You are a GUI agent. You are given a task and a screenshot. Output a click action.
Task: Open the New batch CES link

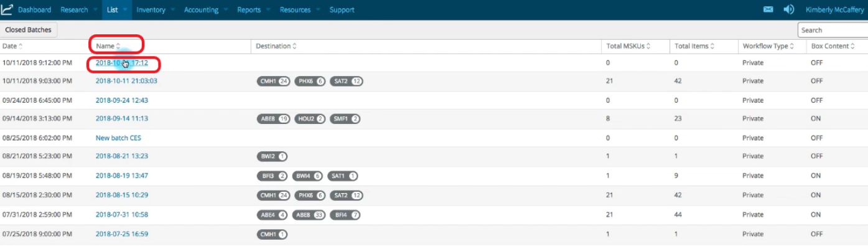[118, 138]
